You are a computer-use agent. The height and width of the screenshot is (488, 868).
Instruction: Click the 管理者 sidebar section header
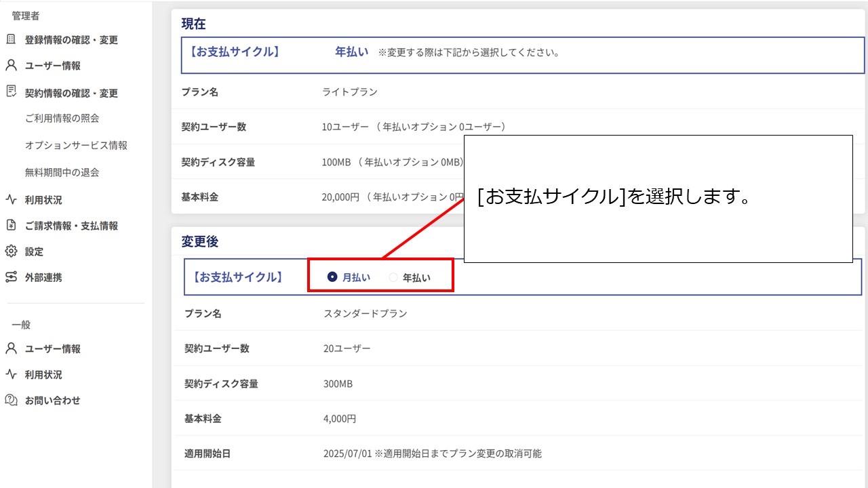coord(26,16)
